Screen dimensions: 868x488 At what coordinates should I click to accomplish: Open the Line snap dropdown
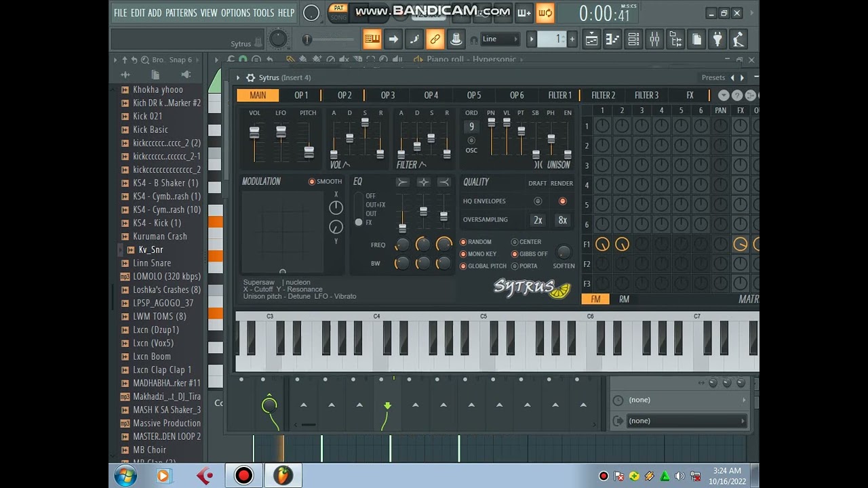pos(500,39)
